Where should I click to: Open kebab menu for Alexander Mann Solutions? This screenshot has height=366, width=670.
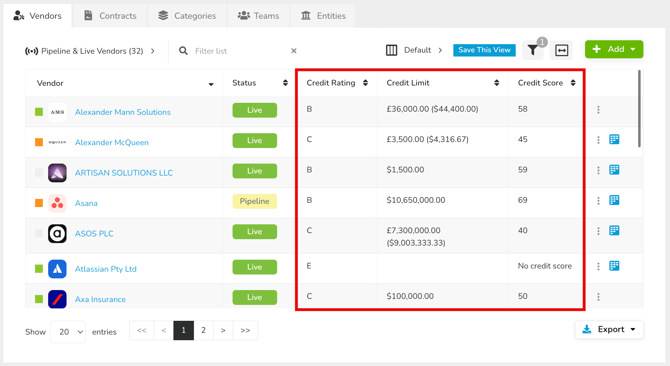[x=598, y=110]
